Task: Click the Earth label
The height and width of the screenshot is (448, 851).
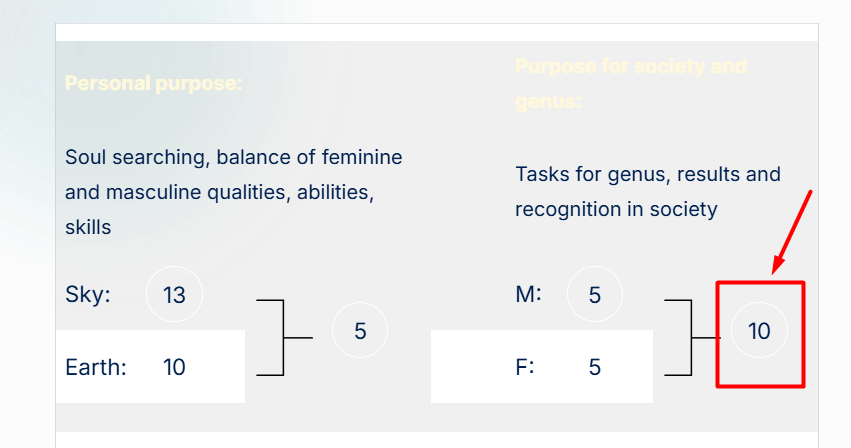Action: click(x=96, y=368)
